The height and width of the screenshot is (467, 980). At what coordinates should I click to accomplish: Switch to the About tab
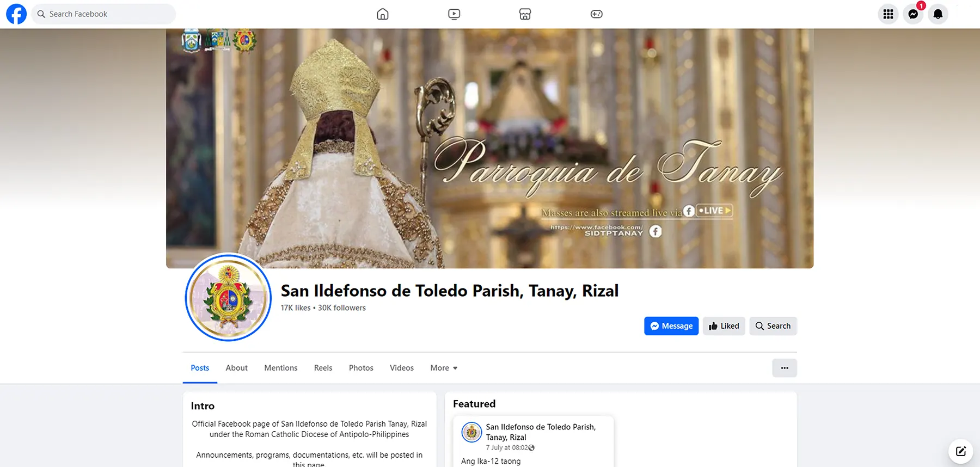pos(236,368)
